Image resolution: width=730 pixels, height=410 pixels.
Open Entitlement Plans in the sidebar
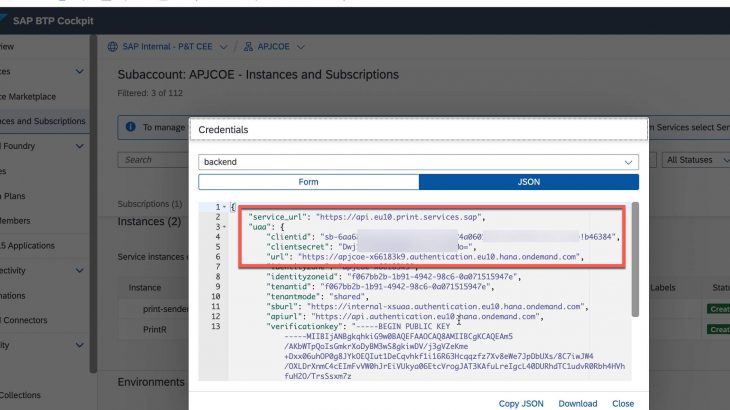[13, 196]
